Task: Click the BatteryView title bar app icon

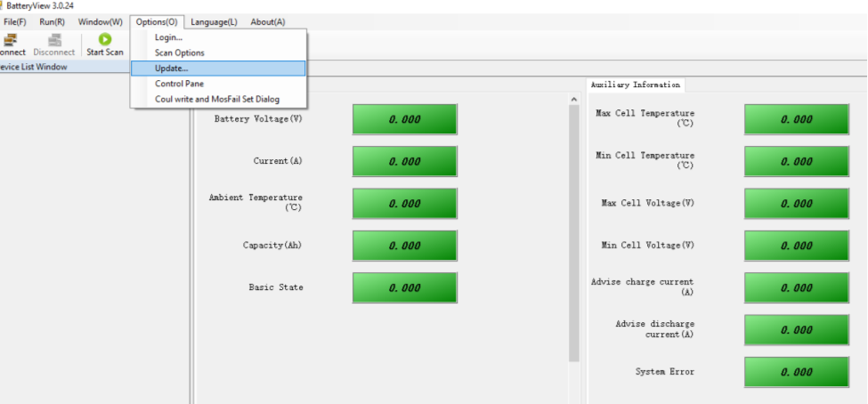Action: tap(2, 5)
